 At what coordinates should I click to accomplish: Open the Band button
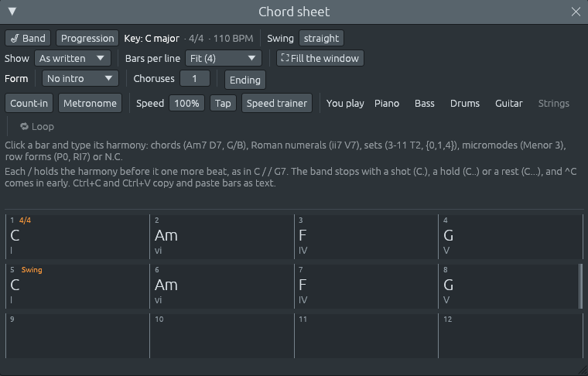(x=28, y=38)
